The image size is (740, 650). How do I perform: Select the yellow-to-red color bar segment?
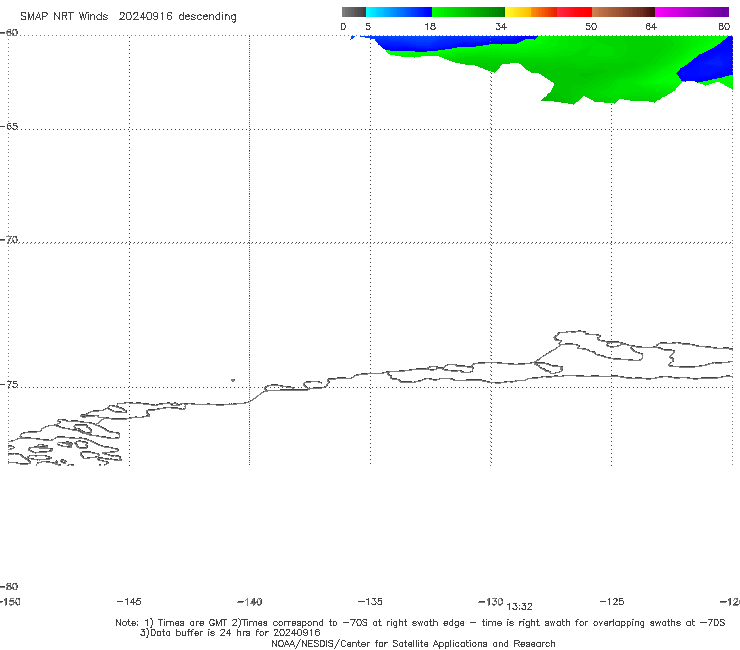(548, 12)
